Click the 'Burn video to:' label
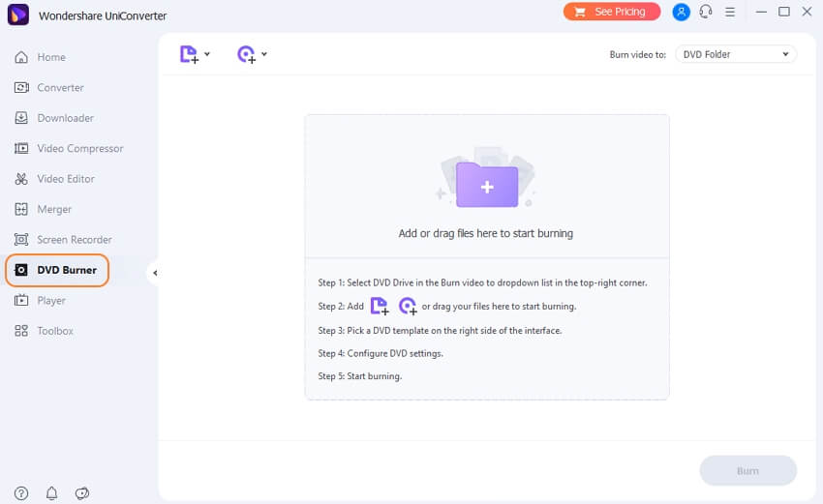Image resolution: width=823 pixels, height=504 pixels. pyautogui.click(x=638, y=54)
